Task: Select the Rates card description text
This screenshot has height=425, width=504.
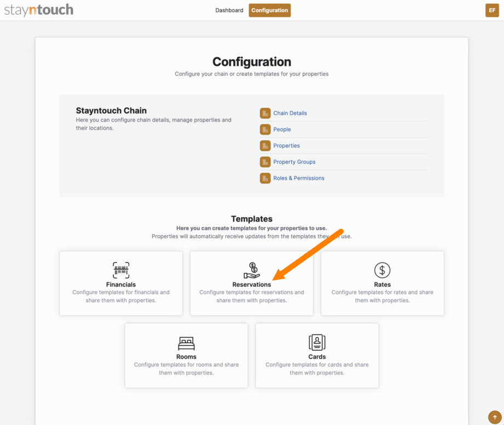Action: [x=382, y=296]
